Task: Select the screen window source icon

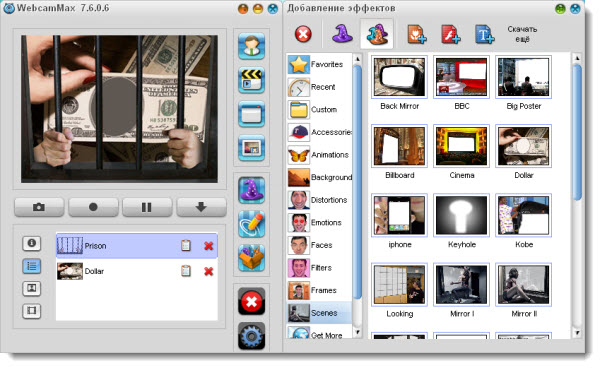Action: pos(251,114)
